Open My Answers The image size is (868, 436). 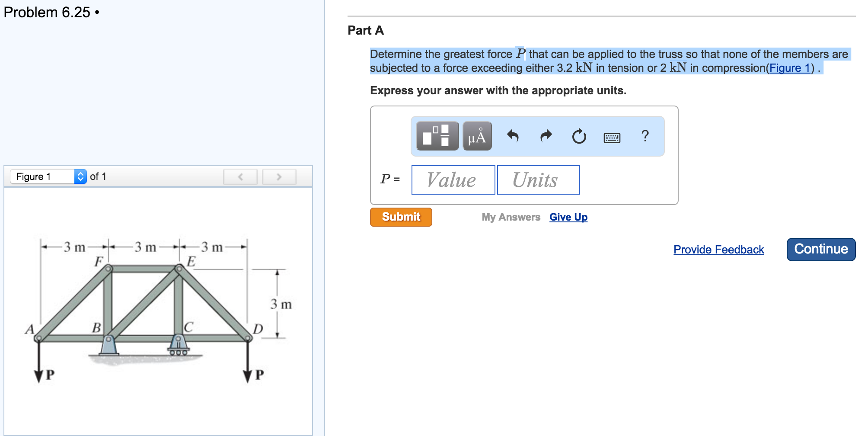point(511,217)
